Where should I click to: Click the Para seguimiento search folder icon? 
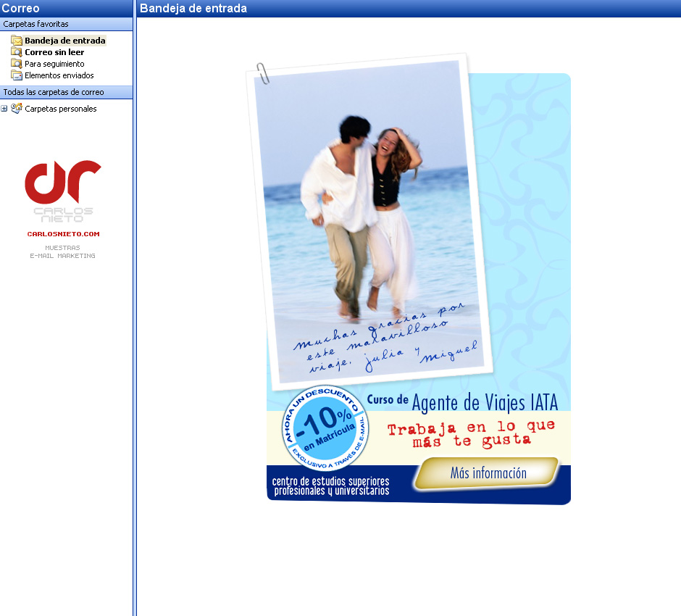click(x=17, y=64)
